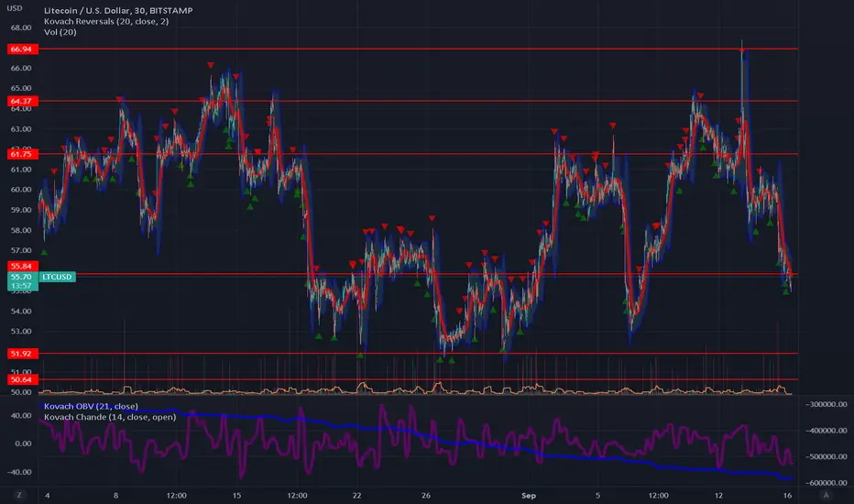Select the Kovach Reversals indicator legend
The height and width of the screenshot is (504, 854).
pos(106,21)
